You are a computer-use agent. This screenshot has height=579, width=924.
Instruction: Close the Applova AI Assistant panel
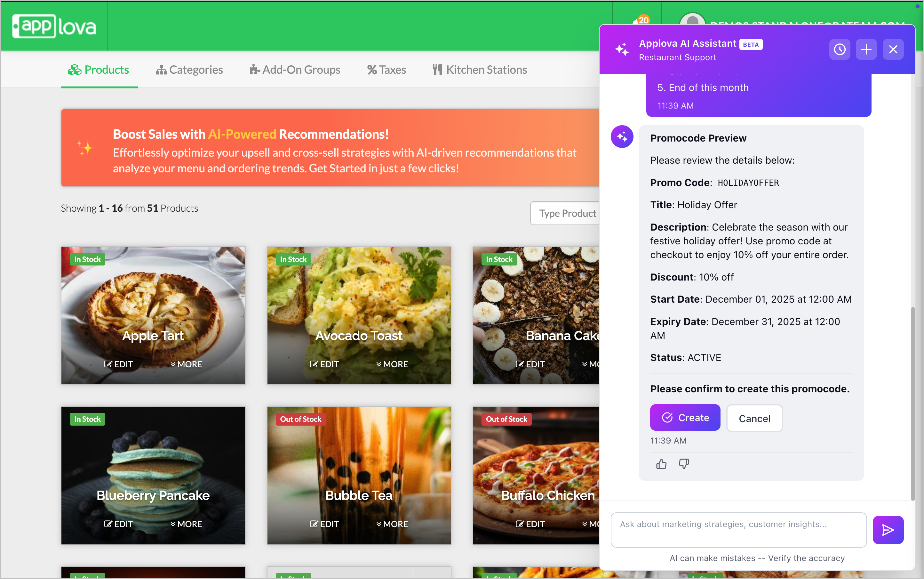pyautogui.click(x=893, y=49)
